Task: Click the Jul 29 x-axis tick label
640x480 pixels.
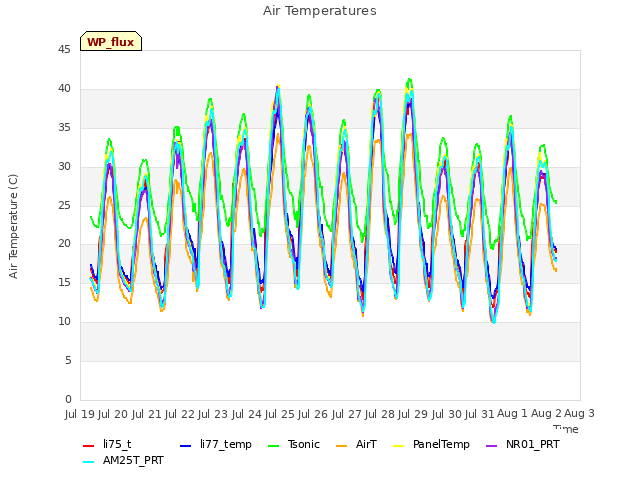Action: click(x=413, y=414)
